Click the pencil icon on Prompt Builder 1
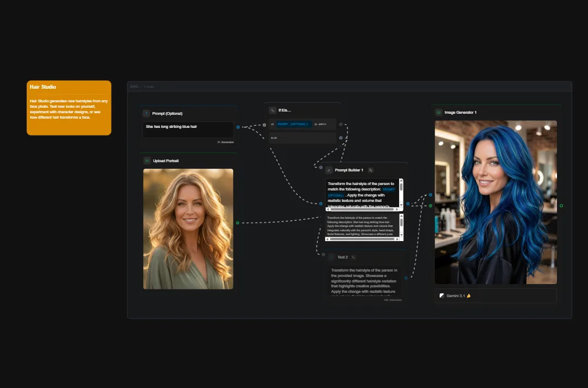The height and width of the screenshot is (388, 588). pos(329,170)
